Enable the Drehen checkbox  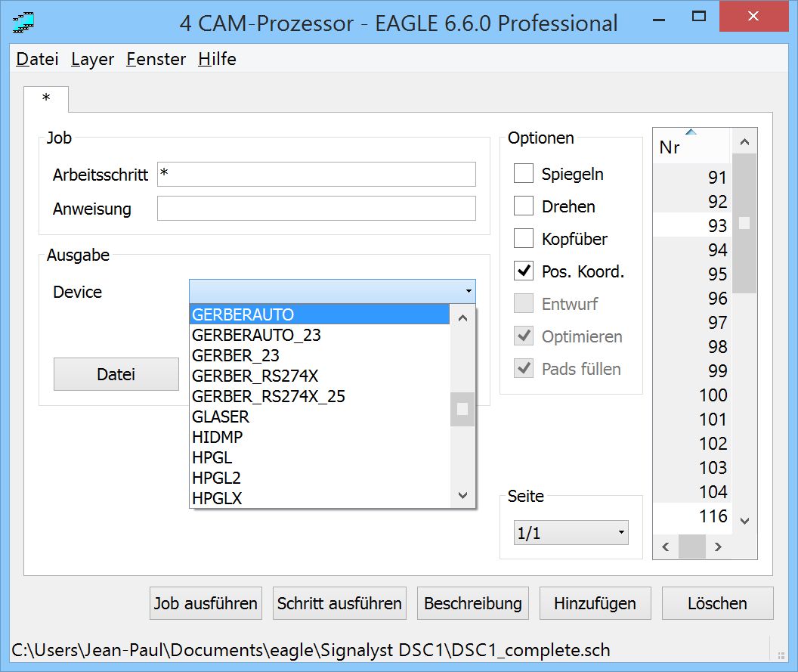[x=524, y=206]
